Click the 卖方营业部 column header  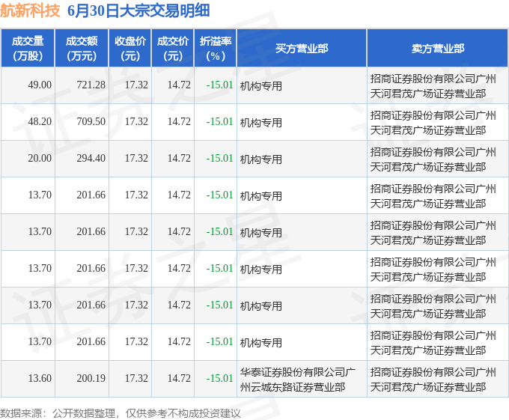pyautogui.click(x=437, y=48)
